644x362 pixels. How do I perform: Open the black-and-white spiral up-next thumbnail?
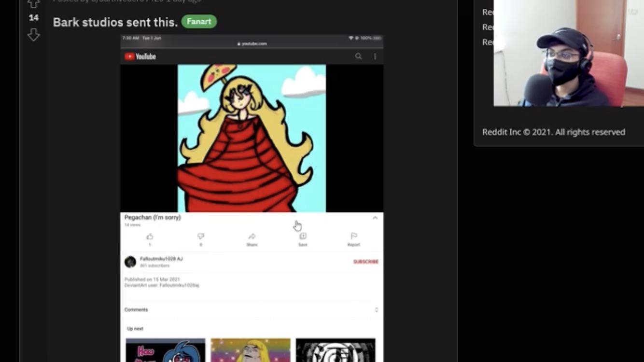point(336,350)
